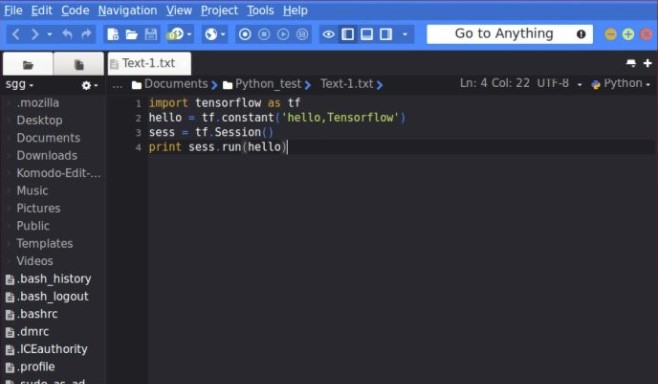This screenshot has width=658, height=384.
Task: Open the Python language dropdown
Action: 621,84
